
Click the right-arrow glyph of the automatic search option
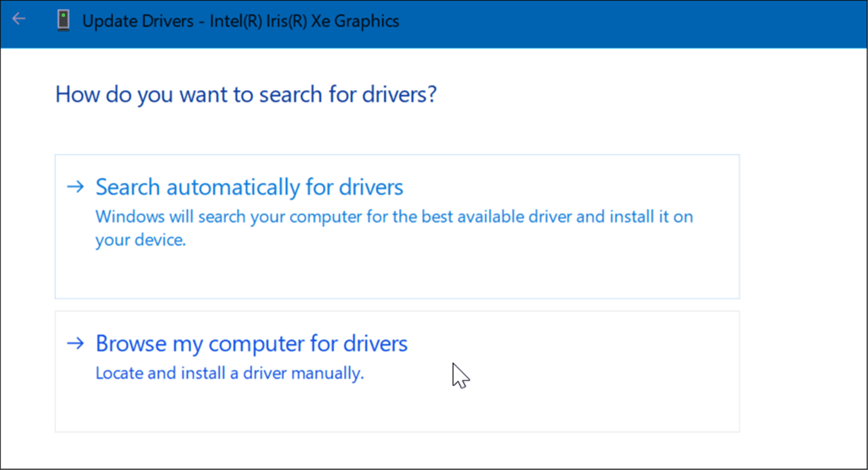point(76,187)
